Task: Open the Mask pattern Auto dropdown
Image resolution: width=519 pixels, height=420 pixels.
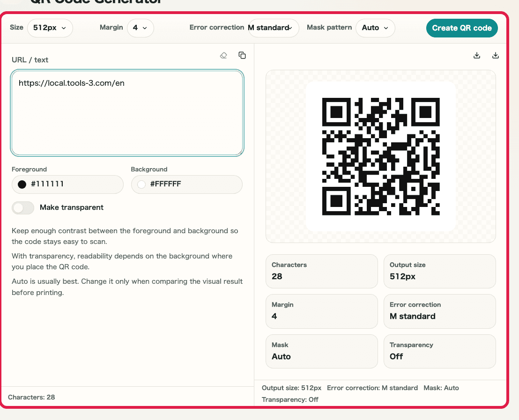Action: tap(375, 28)
